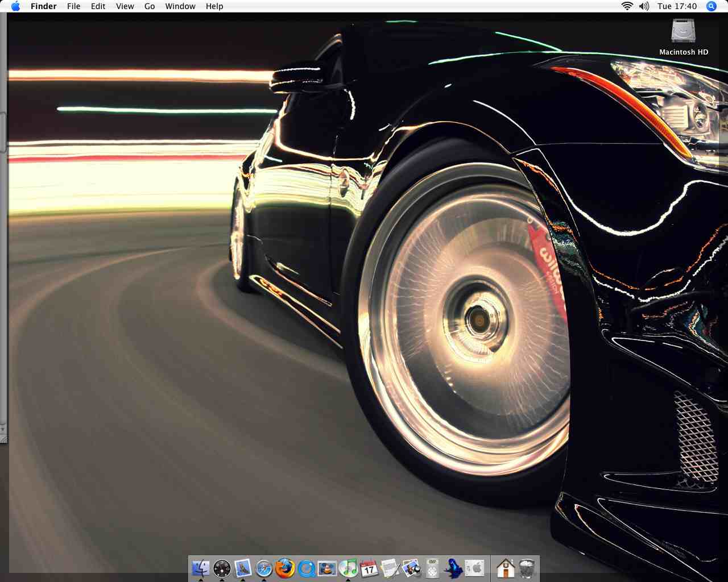Open Preview app in the dock
This screenshot has width=728, height=582.
[411, 568]
